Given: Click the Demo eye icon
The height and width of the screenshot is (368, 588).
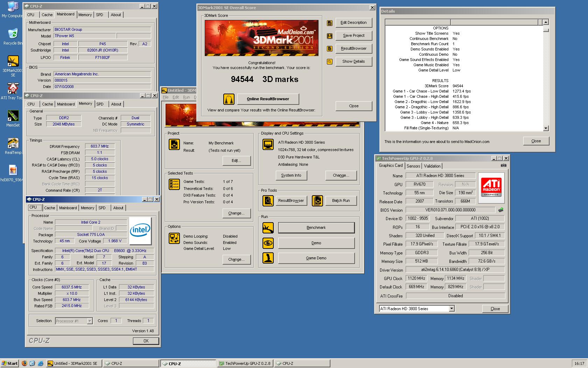Looking at the screenshot, I should pos(268,243).
